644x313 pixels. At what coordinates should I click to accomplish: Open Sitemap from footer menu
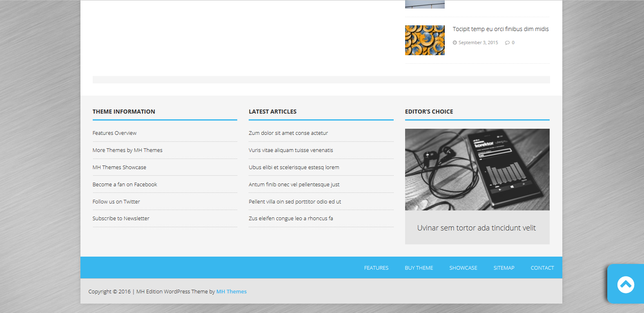pos(504,268)
